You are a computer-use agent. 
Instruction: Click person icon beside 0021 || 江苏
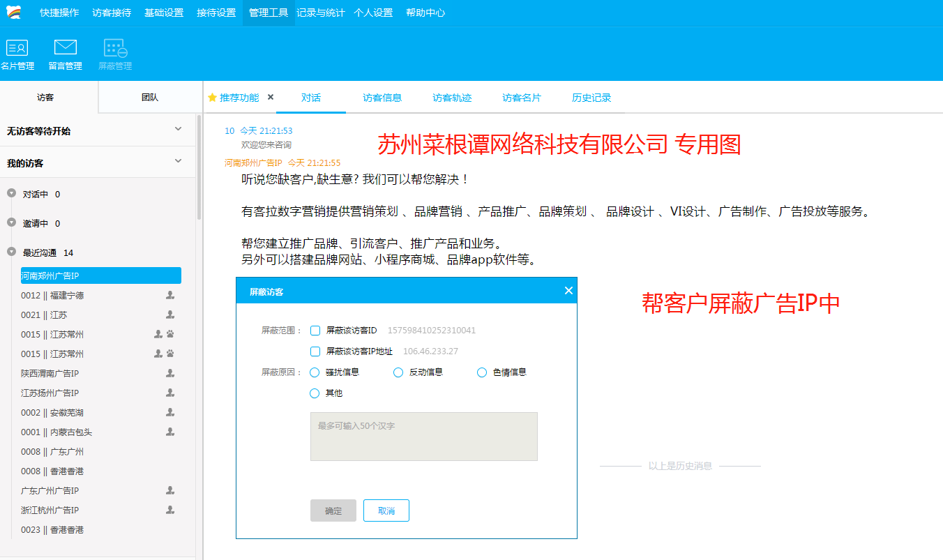pos(170,315)
